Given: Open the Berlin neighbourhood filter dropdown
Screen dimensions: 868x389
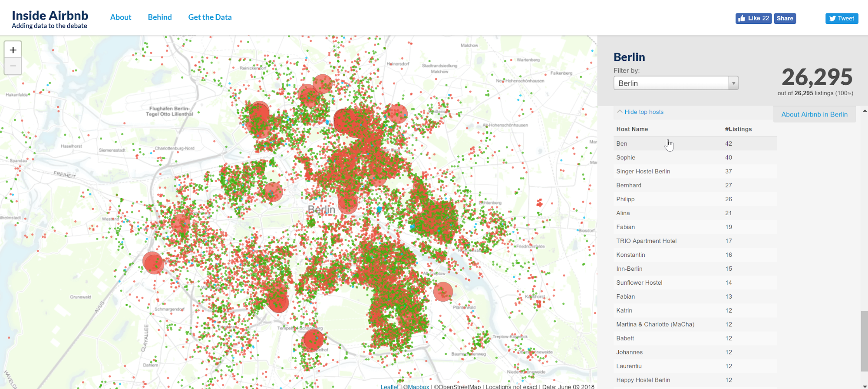Looking at the screenshot, I should pyautogui.click(x=676, y=83).
